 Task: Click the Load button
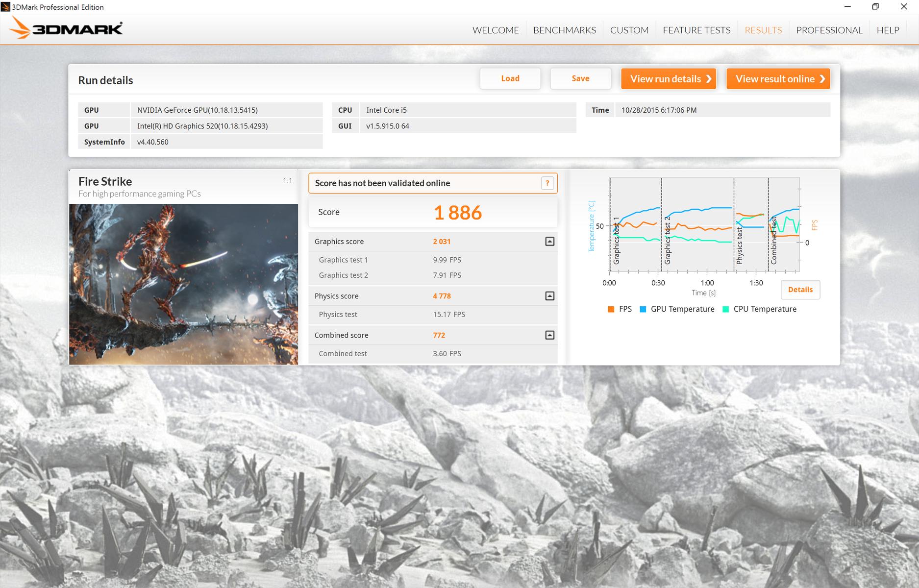(510, 78)
